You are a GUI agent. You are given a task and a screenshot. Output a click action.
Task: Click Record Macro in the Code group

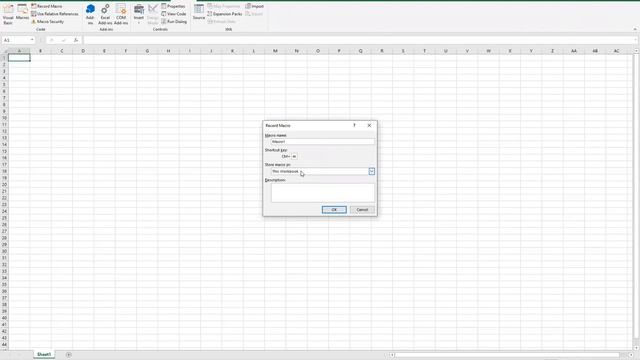(47, 6)
